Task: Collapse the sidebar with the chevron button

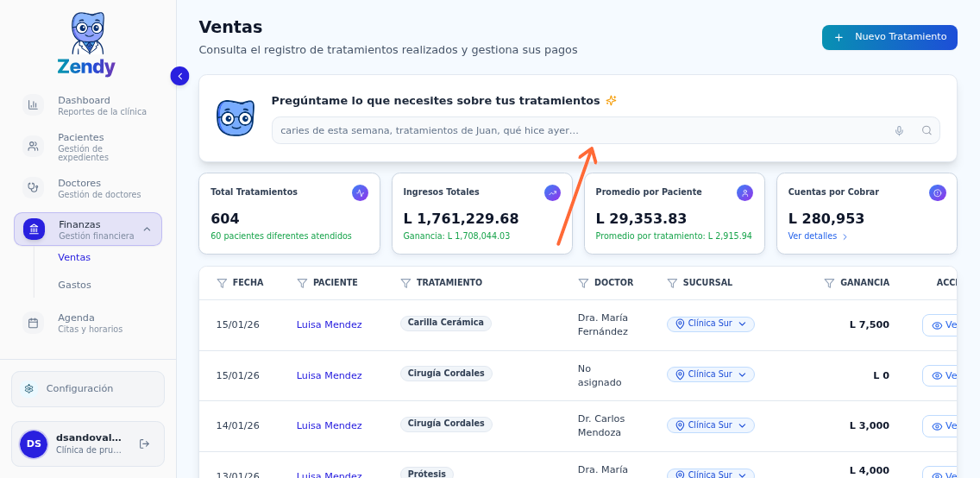Action: 179,76
